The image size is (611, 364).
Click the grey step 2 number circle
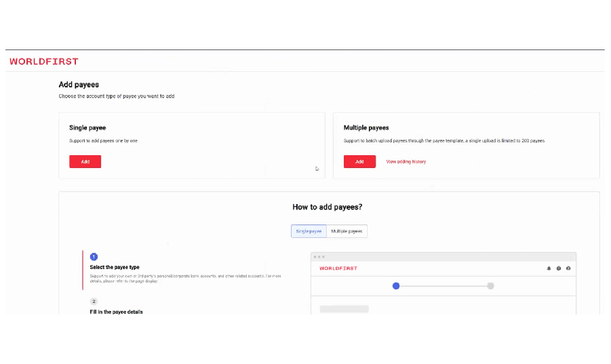pyautogui.click(x=94, y=301)
